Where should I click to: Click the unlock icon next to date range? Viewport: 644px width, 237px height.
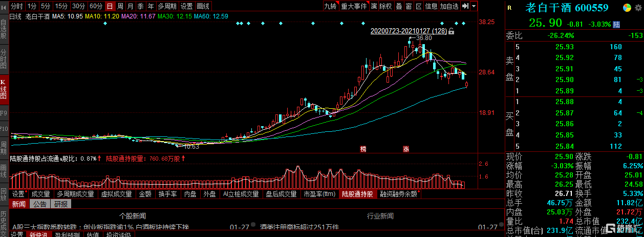(452, 32)
